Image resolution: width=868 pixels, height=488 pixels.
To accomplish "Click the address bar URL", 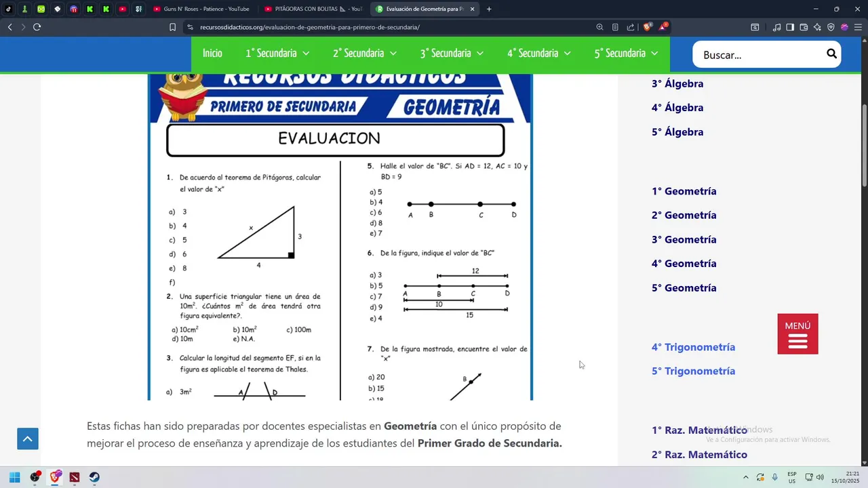I will click(310, 27).
